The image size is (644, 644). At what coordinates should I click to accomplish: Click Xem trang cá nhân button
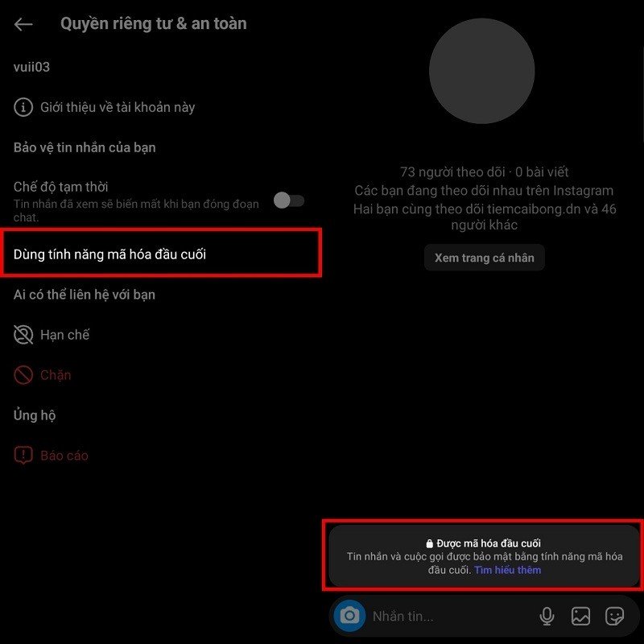485,258
